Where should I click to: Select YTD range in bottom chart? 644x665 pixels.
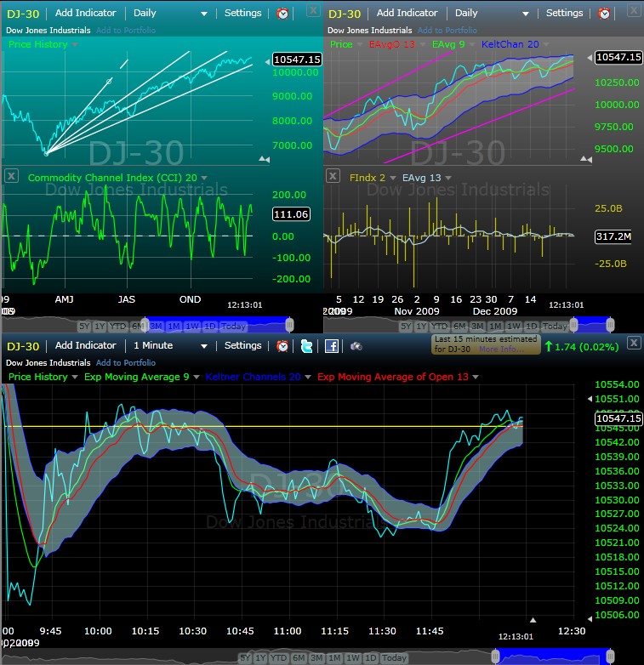[278, 658]
